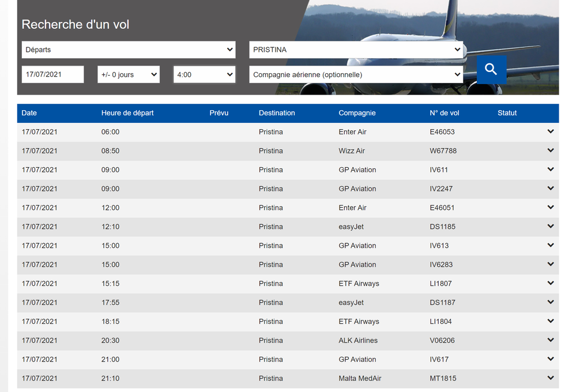Expand the ALK Airlines V06206 row

551,341
